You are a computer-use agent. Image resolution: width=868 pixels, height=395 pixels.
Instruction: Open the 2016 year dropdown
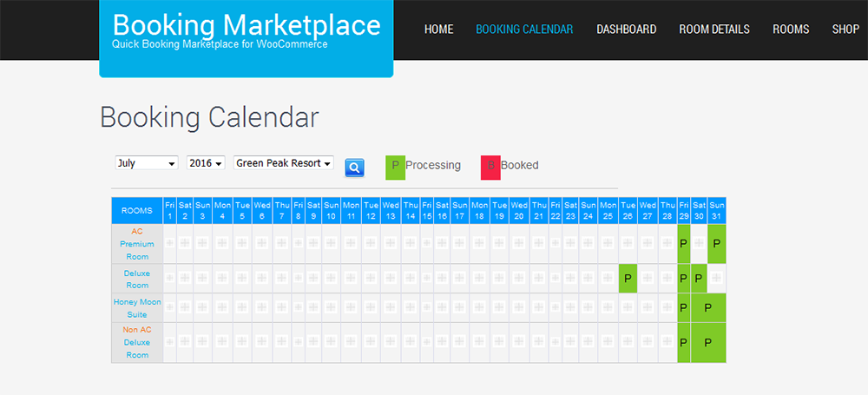[206, 163]
